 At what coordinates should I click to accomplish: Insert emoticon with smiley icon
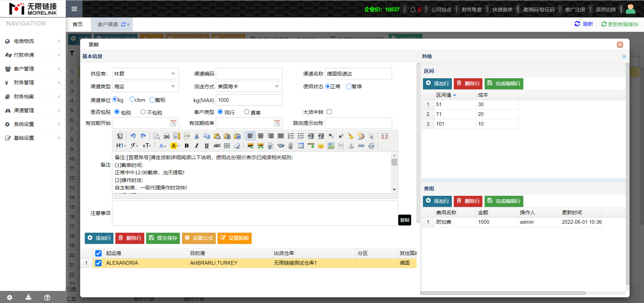pos(321,146)
